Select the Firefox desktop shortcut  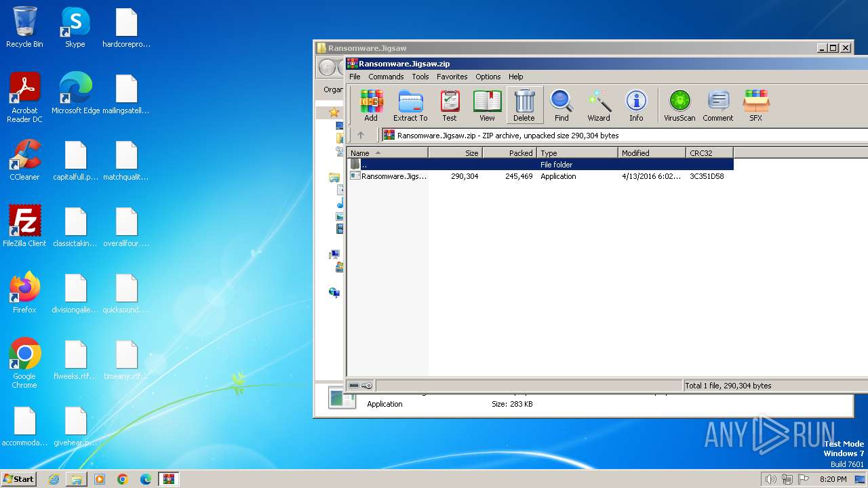24,293
